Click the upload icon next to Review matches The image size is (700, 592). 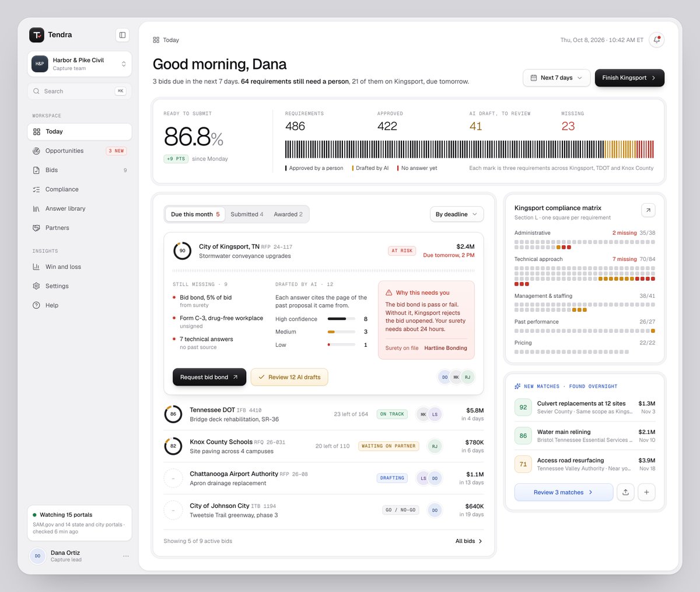[x=625, y=492]
